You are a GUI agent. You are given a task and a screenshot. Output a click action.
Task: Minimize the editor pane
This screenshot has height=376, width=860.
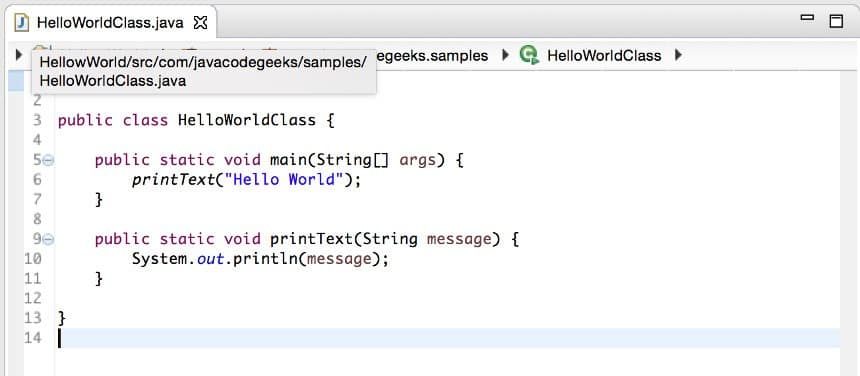coord(807,18)
